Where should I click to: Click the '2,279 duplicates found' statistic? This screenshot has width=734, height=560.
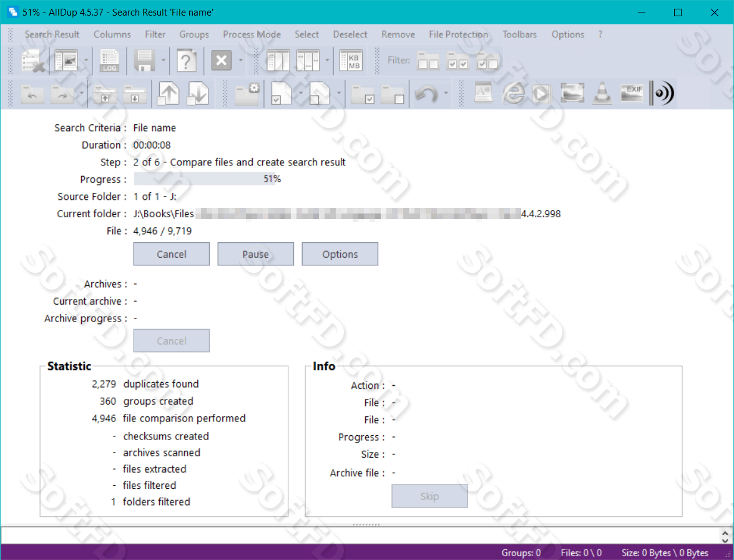(145, 384)
